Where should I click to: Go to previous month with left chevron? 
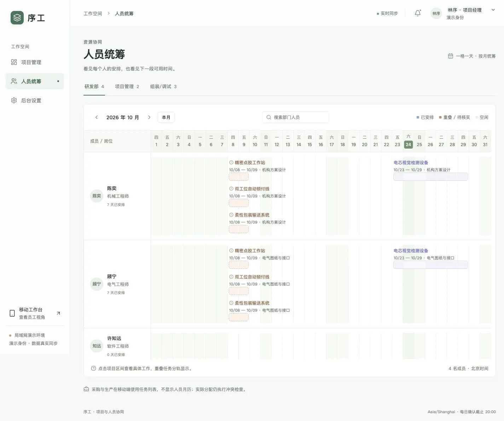click(97, 117)
